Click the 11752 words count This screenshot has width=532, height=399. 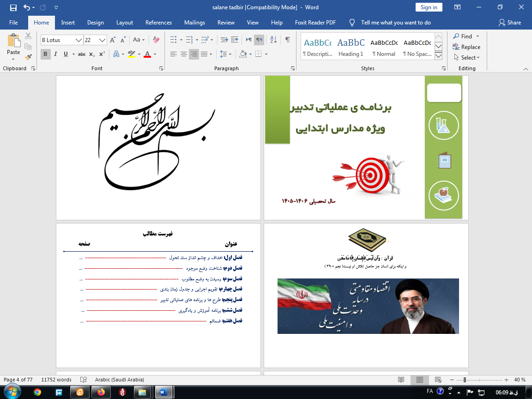[56, 380]
